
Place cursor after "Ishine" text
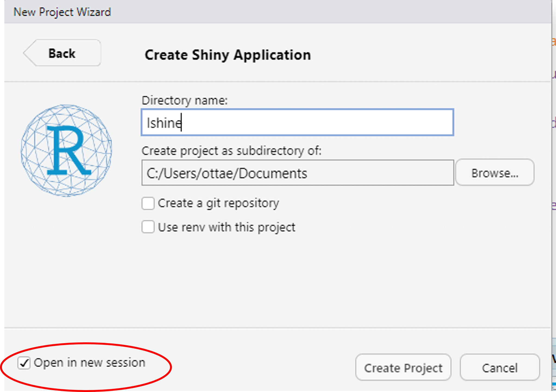[x=182, y=123]
